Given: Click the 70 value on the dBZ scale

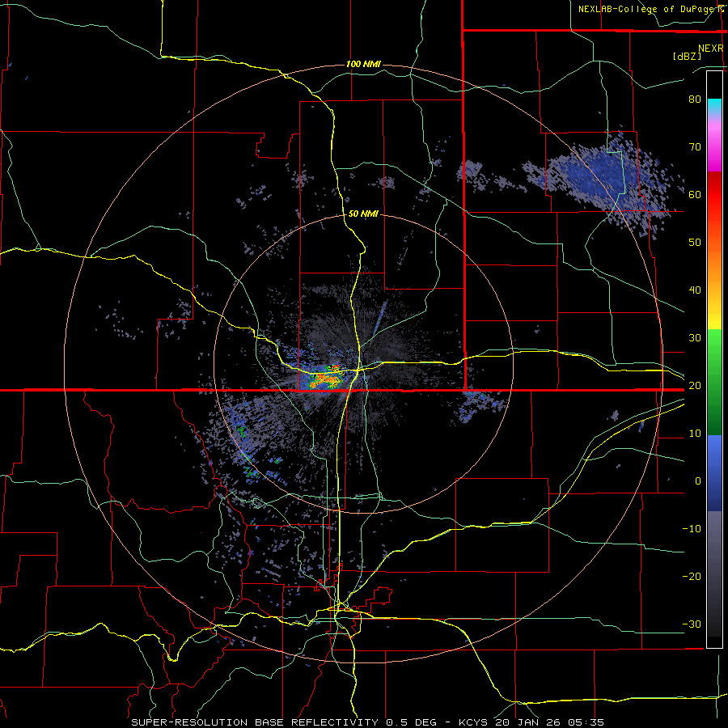Looking at the screenshot, I should pos(695,147).
